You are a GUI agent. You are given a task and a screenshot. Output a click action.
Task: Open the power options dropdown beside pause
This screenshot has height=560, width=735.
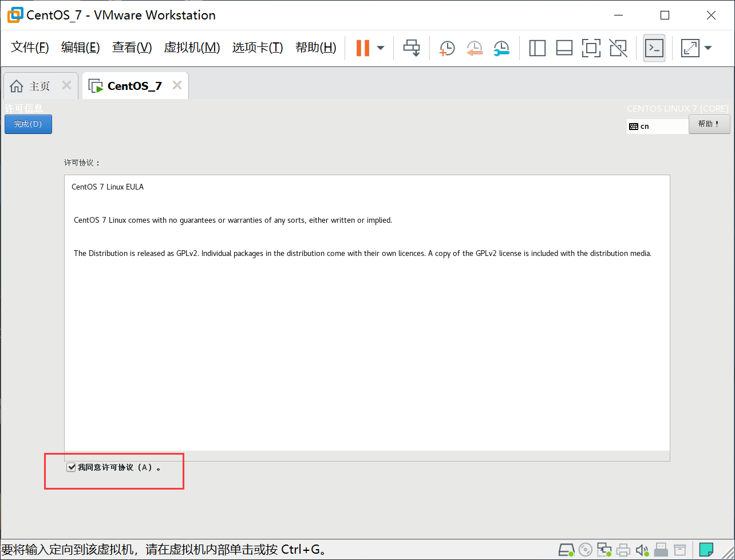point(381,48)
